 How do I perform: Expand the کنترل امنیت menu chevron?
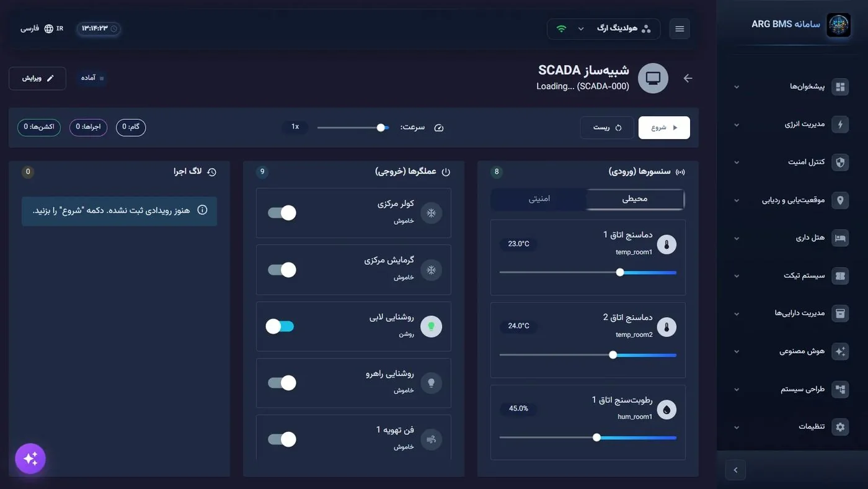tap(737, 163)
